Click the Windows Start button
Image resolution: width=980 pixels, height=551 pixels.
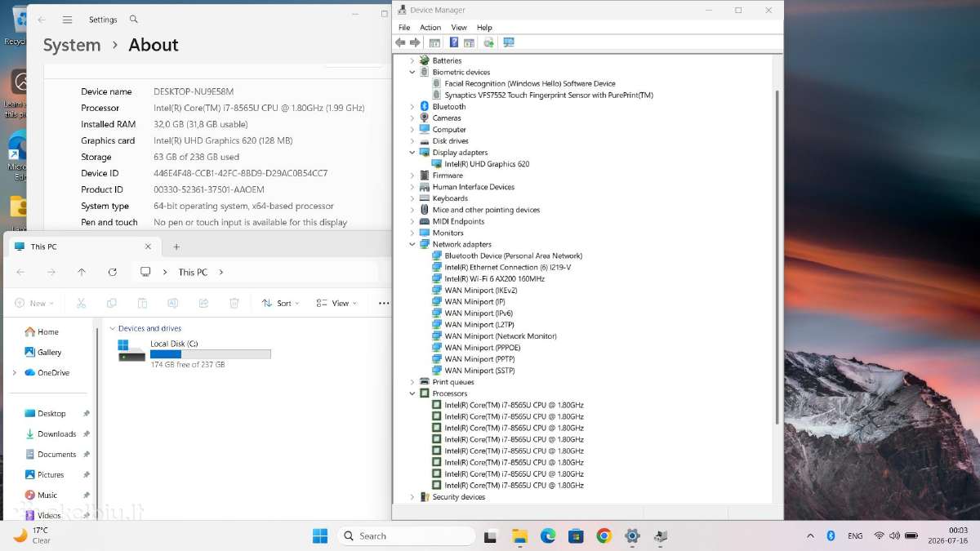[320, 535]
